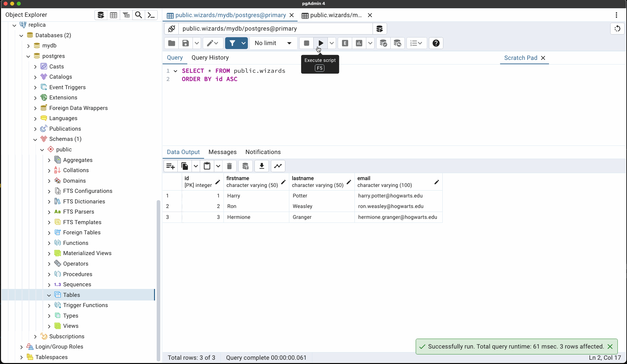Expand the mydb database node
Screen dimensions: 627x364
click(28, 46)
